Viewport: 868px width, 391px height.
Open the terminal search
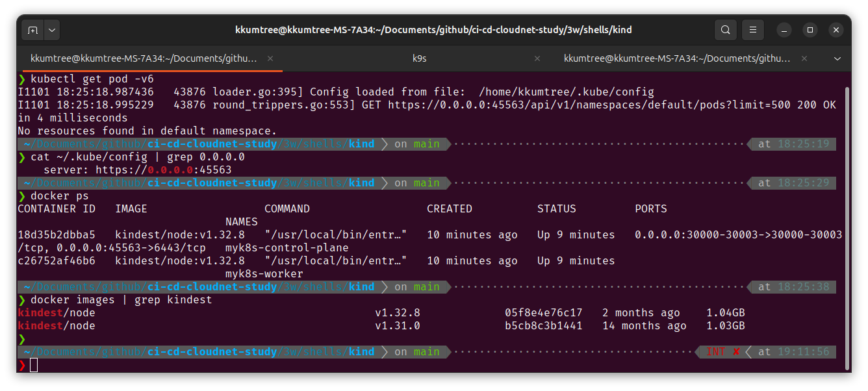725,30
